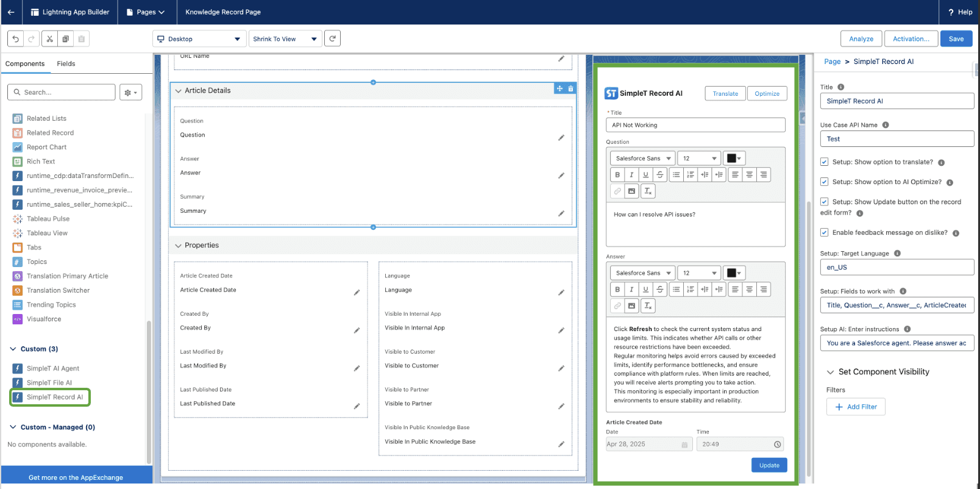Uncheck Show option to translate
The image size is (980, 489).
[824, 162]
